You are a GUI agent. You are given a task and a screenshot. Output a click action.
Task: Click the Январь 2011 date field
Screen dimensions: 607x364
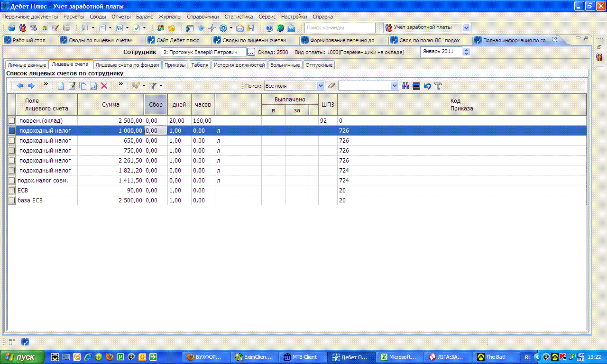coord(441,52)
